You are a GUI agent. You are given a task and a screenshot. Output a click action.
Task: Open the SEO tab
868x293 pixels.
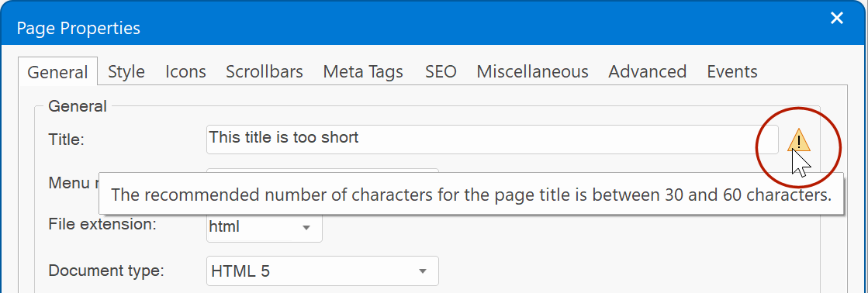coord(441,71)
